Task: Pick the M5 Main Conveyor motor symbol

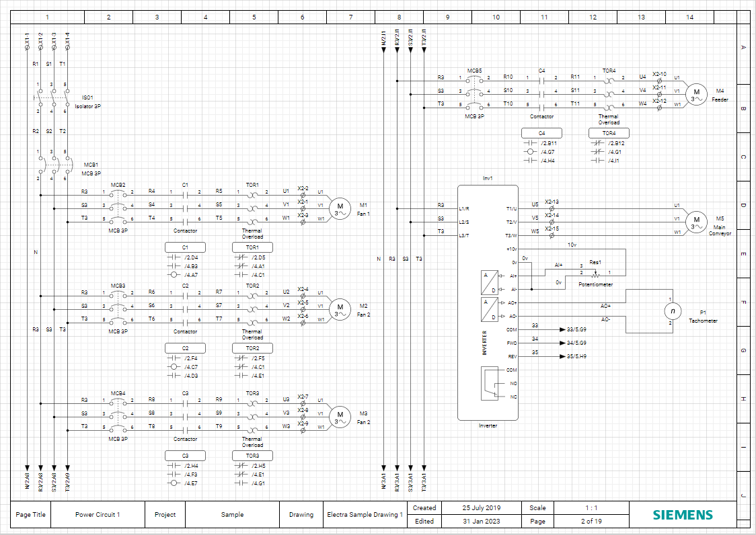Action: 696,222
